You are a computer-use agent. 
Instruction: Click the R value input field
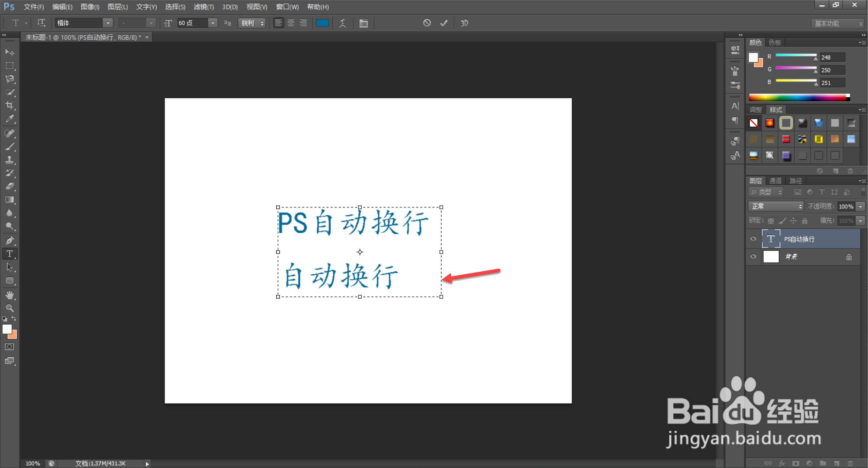coord(832,57)
